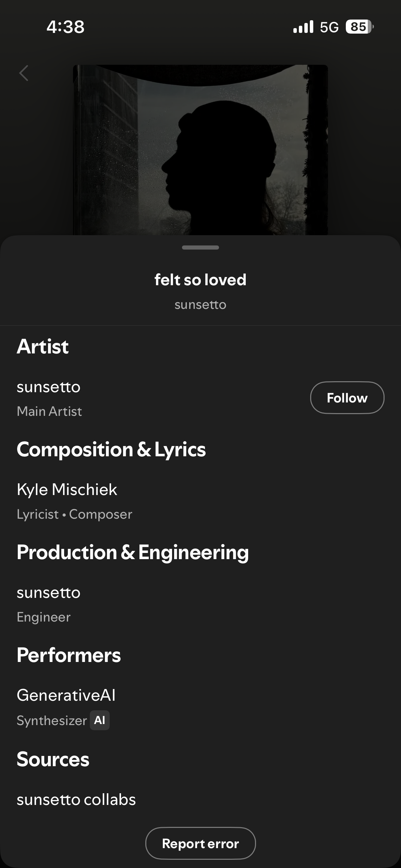Image resolution: width=401 pixels, height=868 pixels.
Task: Follow the artist sunsetto
Action: click(347, 398)
